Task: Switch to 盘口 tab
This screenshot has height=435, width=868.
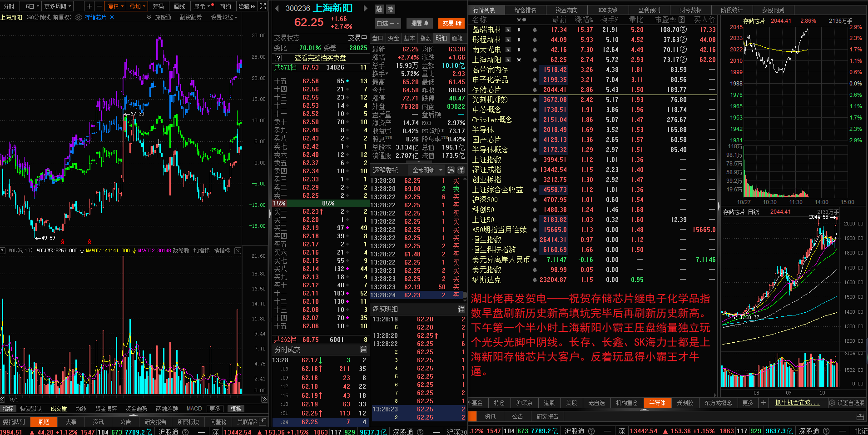Action: (377, 38)
